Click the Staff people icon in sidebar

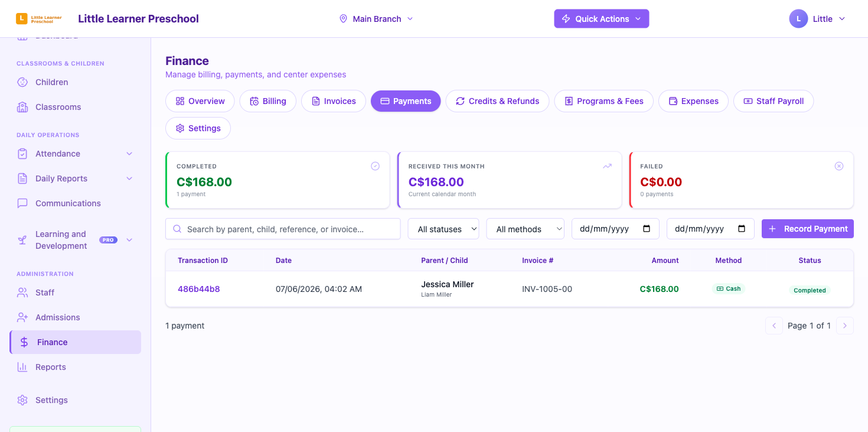click(22, 293)
